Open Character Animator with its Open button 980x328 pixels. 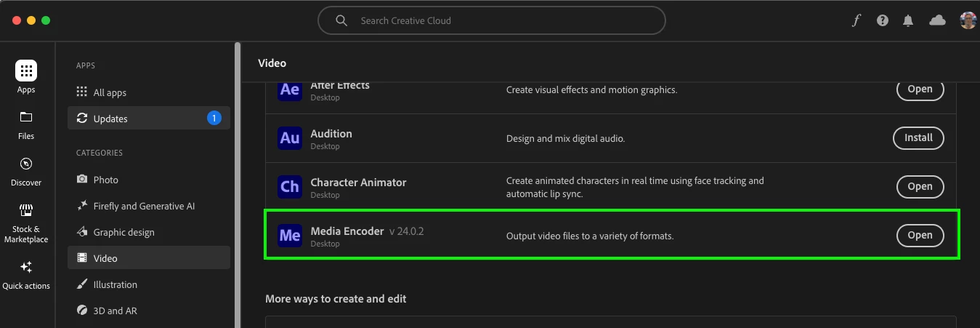pos(920,186)
